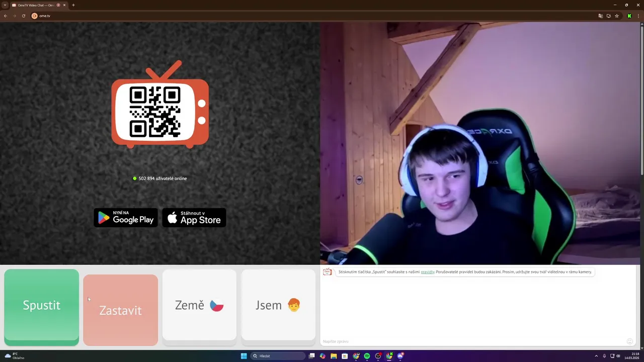Open the App Store download badge
The image size is (644, 362).
194,218
